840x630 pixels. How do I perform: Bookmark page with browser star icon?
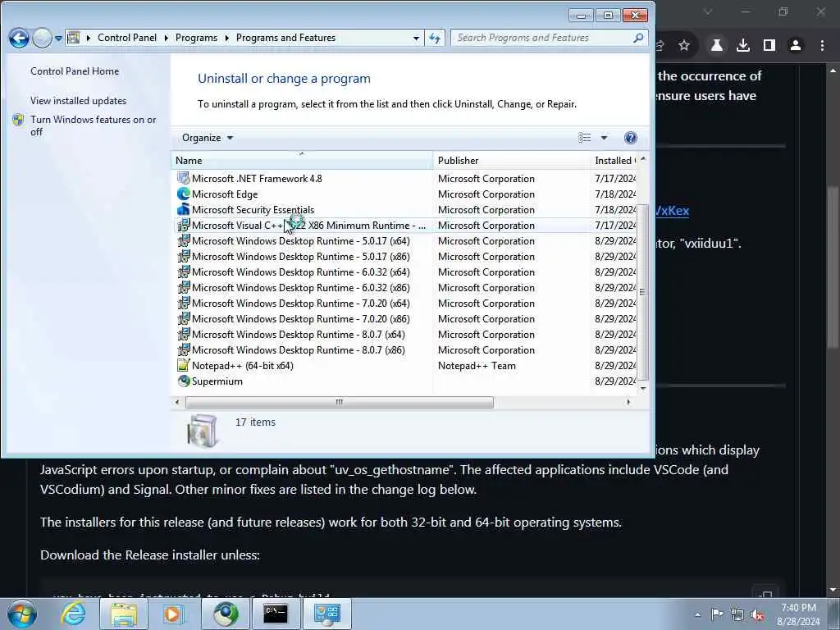click(683, 46)
